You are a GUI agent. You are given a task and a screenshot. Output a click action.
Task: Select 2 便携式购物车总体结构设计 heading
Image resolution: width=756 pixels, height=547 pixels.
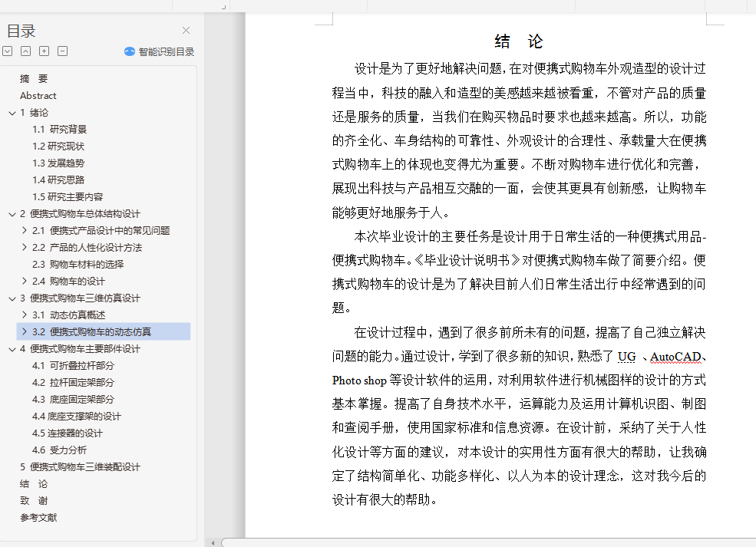(80, 213)
